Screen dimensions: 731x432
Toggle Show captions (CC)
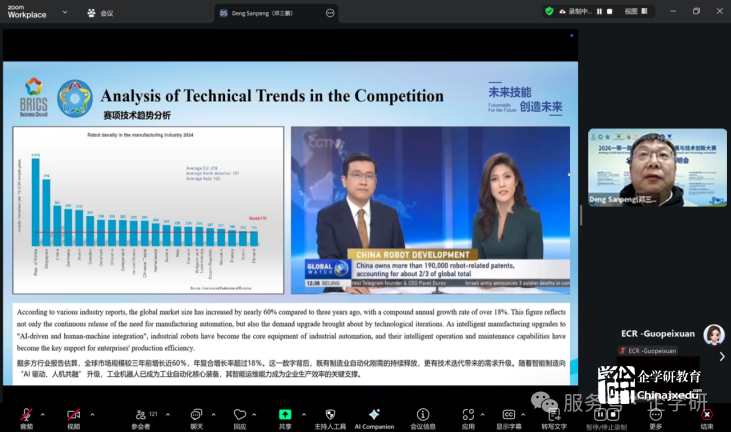[x=509, y=413]
